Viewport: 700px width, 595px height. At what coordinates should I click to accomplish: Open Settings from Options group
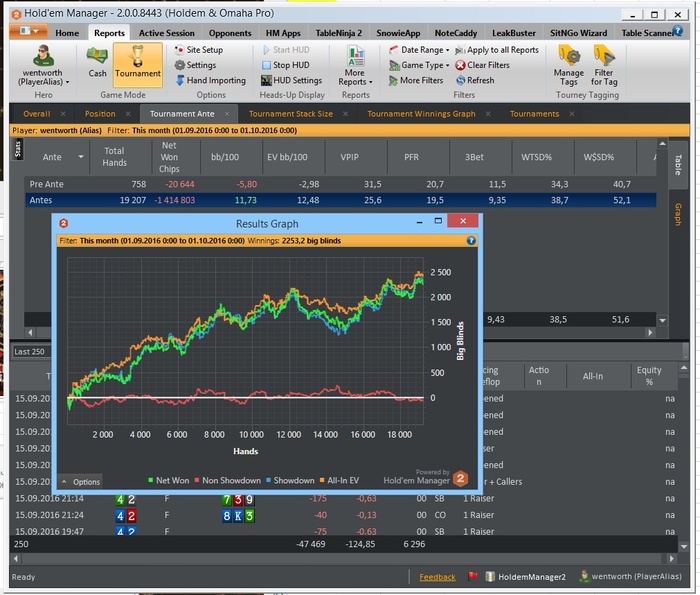tap(196, 65)
